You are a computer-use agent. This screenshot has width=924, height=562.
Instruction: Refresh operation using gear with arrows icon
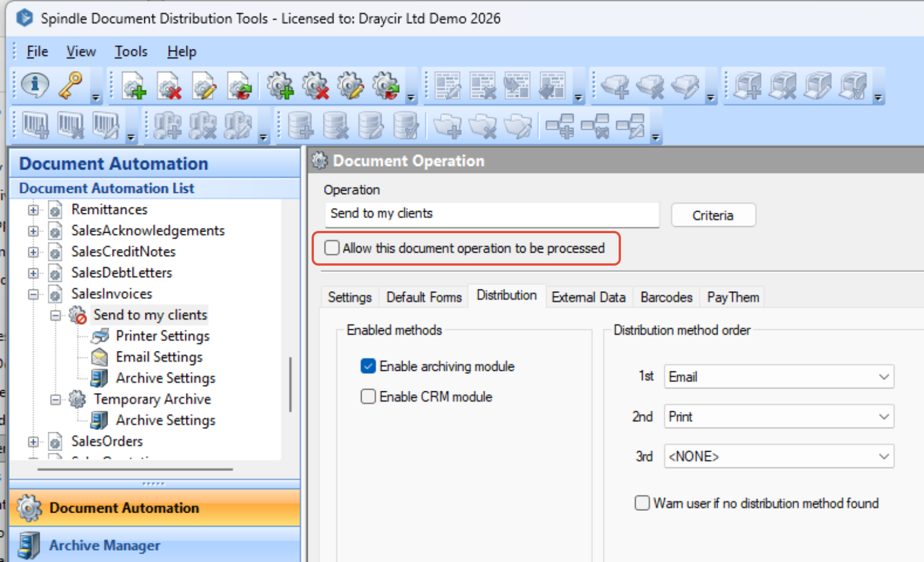pyautogui.click(x=386, y=85)
